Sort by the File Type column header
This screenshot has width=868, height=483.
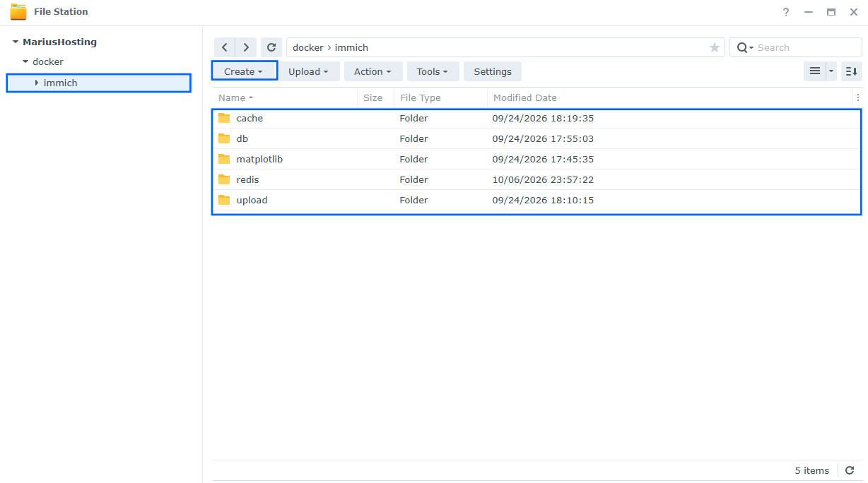[441, 97]
